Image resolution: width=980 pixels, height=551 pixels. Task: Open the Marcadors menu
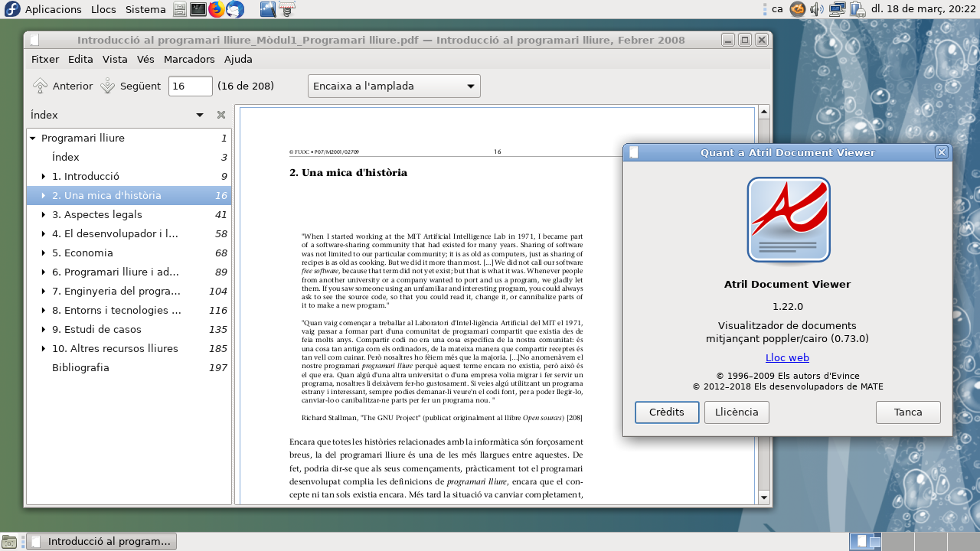[189, 59]
